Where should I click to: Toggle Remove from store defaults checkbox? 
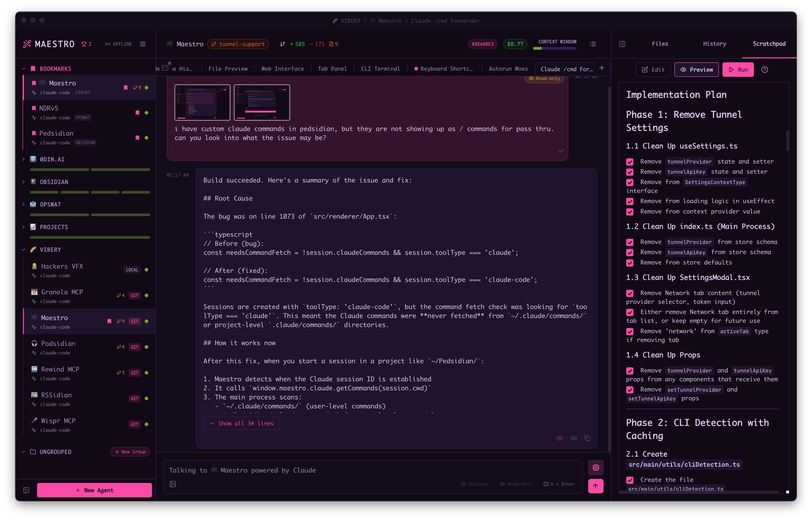click(x=630, y=263)
